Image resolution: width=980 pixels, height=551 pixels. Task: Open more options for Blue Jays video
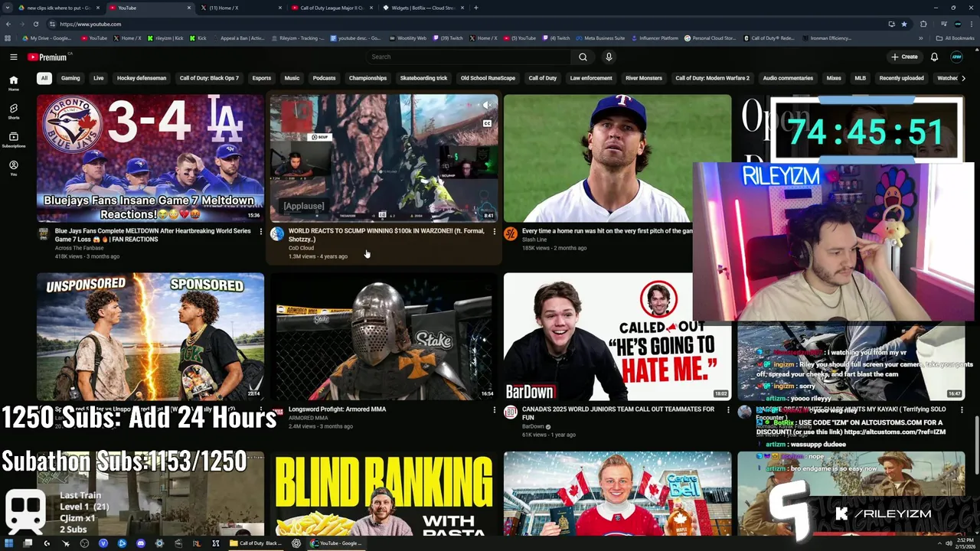[260, 231]
